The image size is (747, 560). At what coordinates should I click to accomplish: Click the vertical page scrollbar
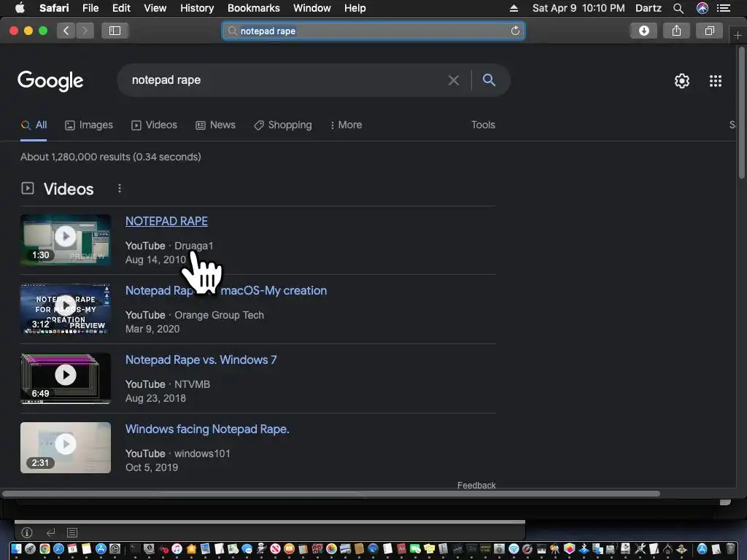pyautogui.click(x=741, y=114)
